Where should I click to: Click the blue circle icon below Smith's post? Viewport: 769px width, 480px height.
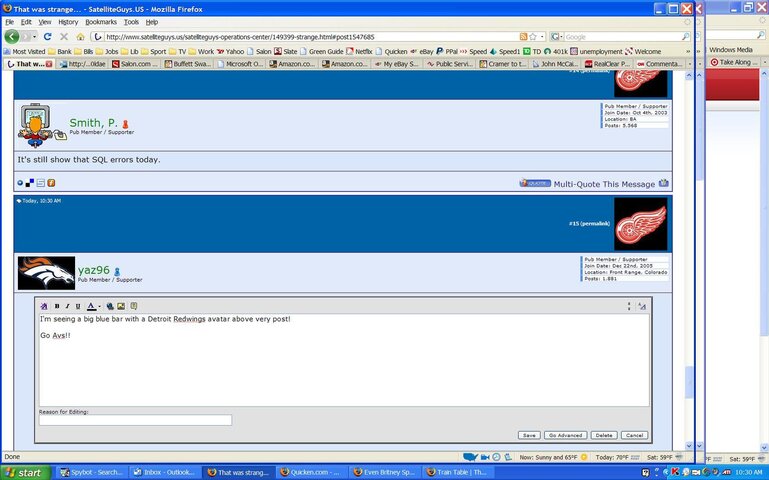pos(20,183)
